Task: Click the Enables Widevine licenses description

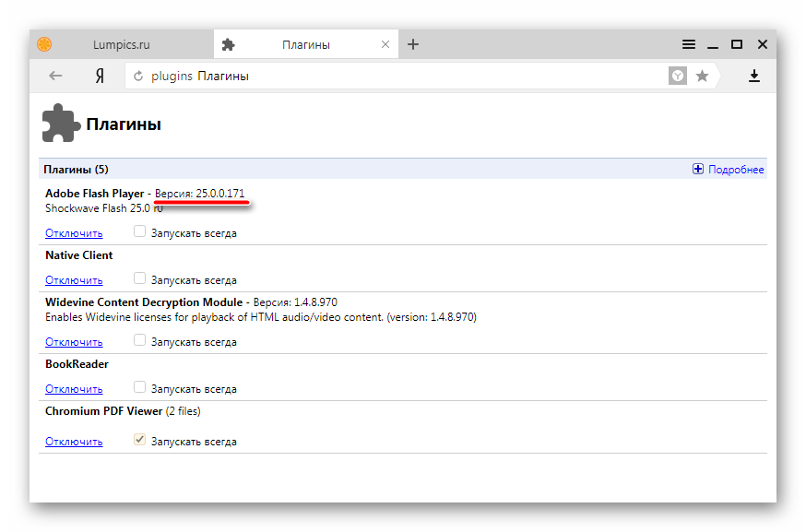Action: pos(261,317)
